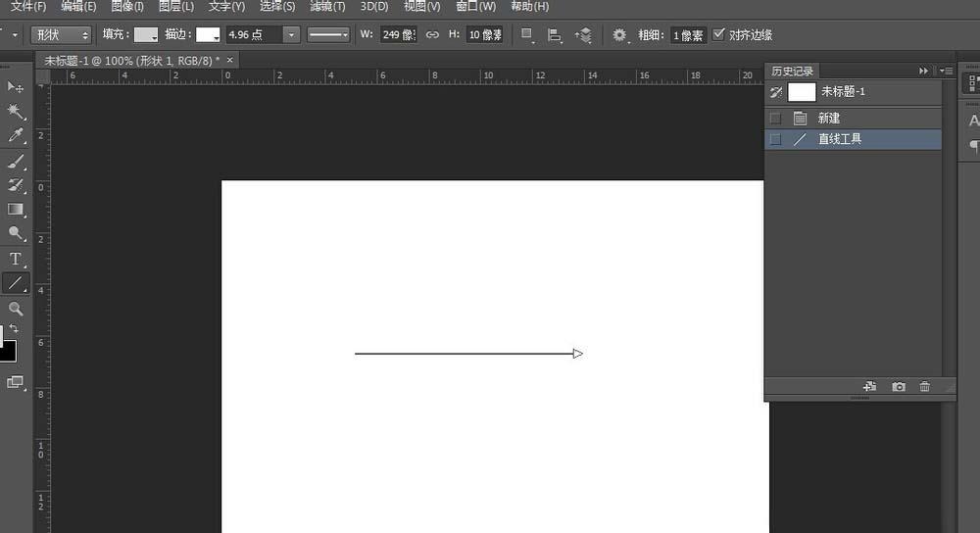Delete current history state with trash icon
Image resolution: width=980 pixels, height=533 pixels.
pos(924,387)
